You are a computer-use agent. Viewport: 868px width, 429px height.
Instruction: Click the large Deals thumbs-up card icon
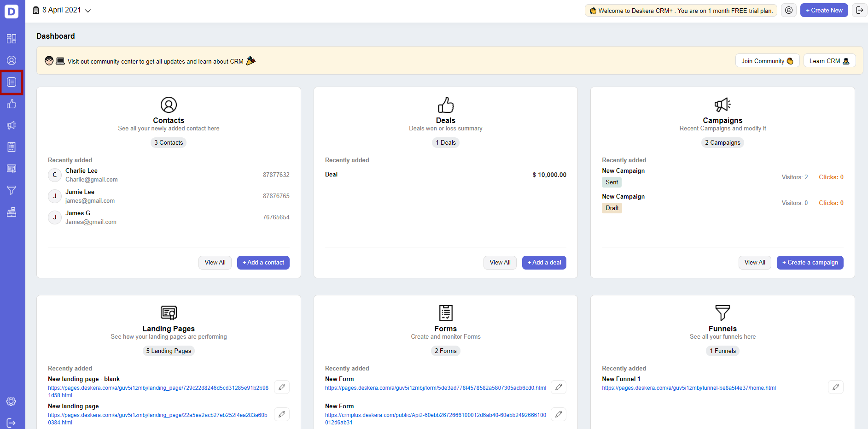click(x=446, y=105)
